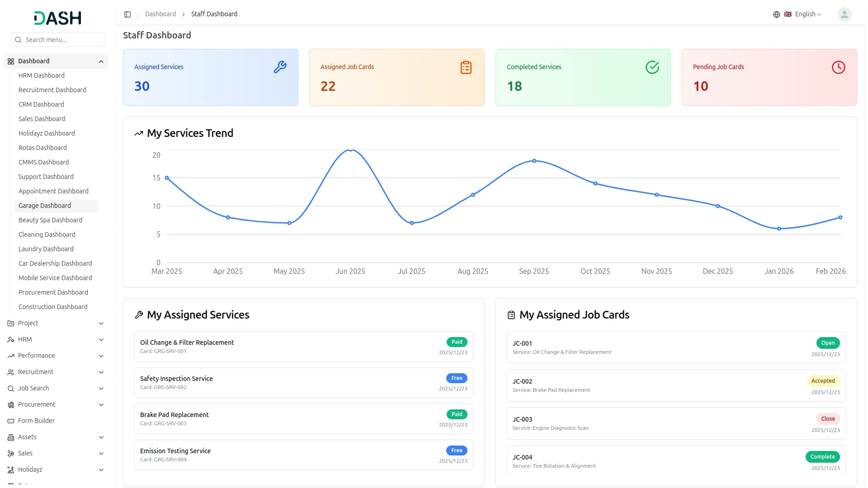The height and width of the screenshot is (488, 868).
Task: Open the CRM Dashboard menu item
Action: pyautogui.click(x=41, y=104)
